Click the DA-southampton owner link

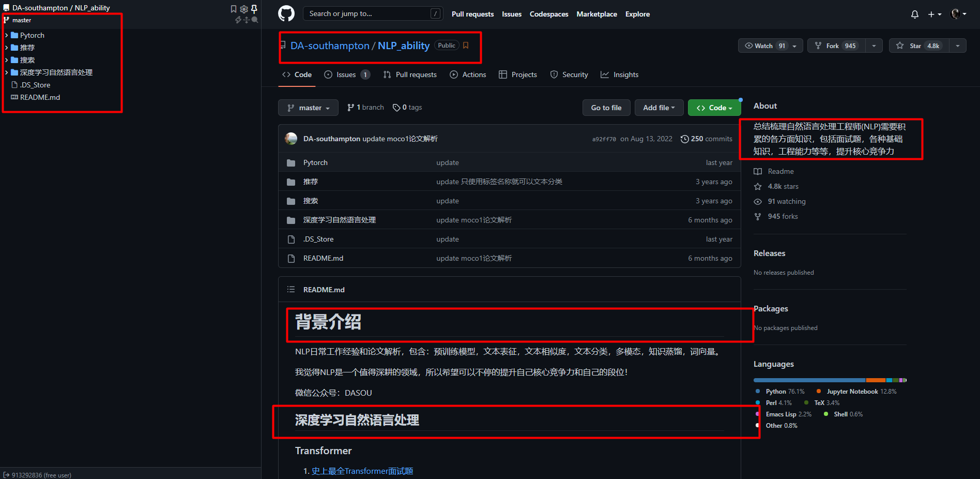click(x=330, y=46)
